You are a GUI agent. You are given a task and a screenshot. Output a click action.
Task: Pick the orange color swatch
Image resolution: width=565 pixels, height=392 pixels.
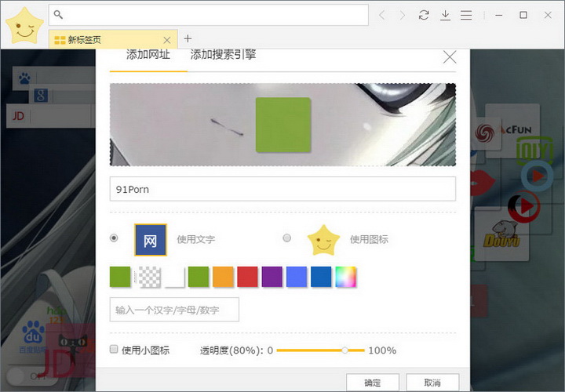pyautogui.click(x=223, y=277)
